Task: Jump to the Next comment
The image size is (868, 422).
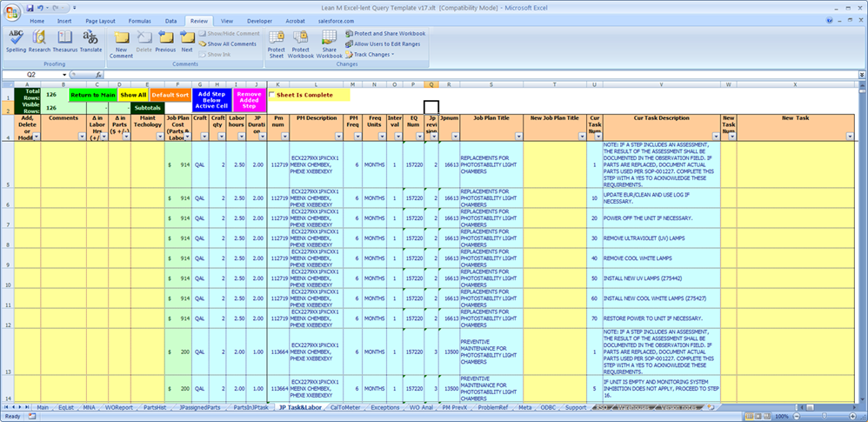Action: coord(187,42)
